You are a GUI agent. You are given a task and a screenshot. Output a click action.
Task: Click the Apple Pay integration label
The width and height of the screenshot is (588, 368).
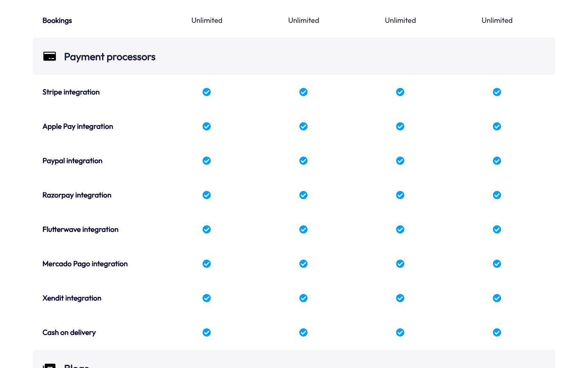pos(78,126)
